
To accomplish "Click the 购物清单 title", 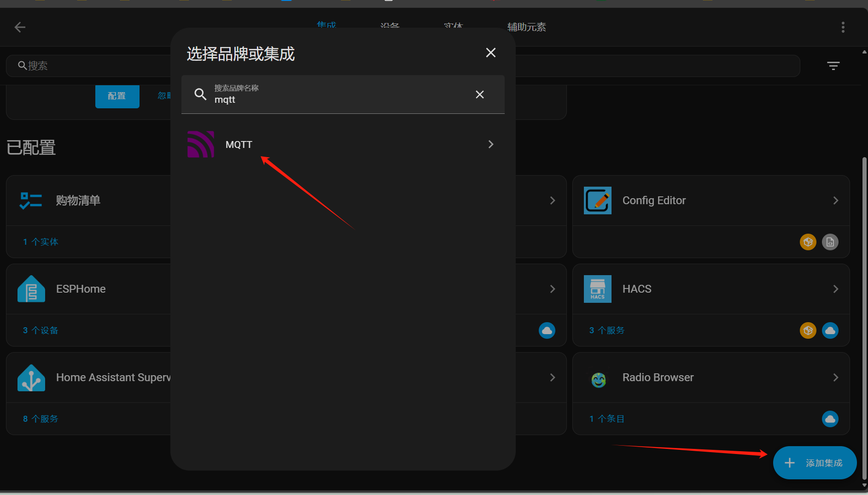I will click(78, 200).
